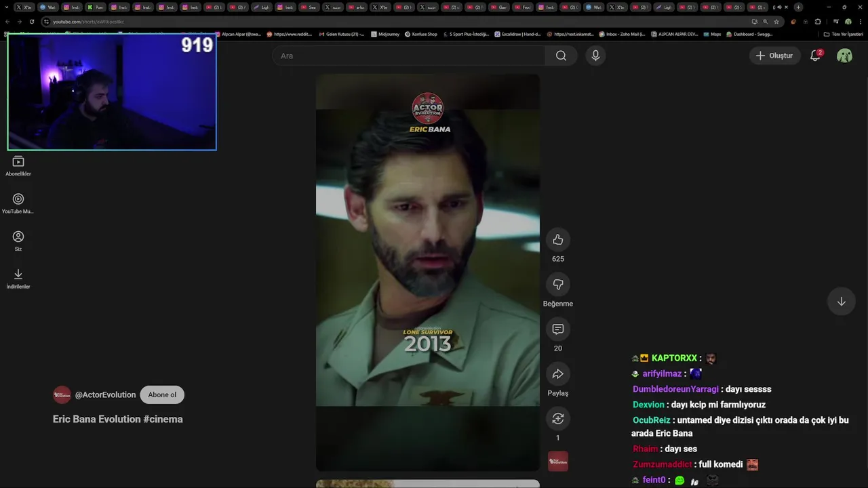Viewport: 868px width, 488px height.
Task: Share the short via Paylaş
Action: coord(558,373)
